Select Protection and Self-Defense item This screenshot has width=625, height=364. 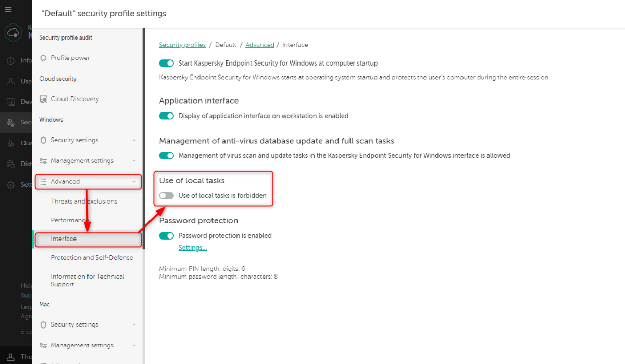[x=92, y=258]
